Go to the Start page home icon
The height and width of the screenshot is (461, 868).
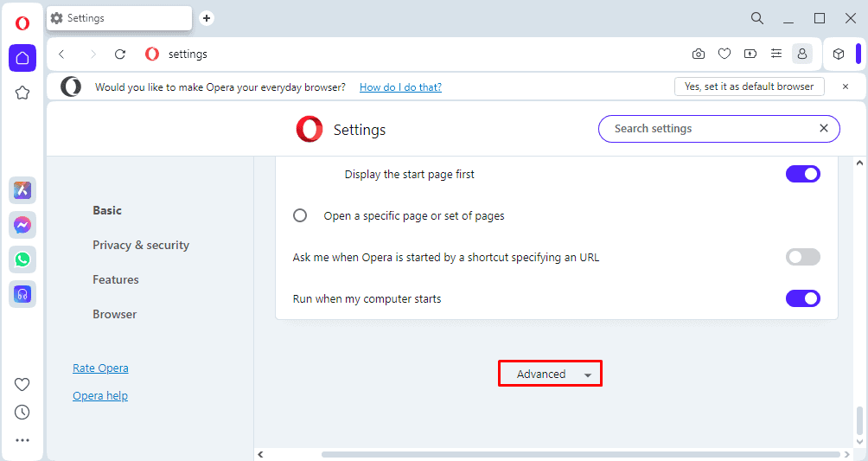coord(22,58)
